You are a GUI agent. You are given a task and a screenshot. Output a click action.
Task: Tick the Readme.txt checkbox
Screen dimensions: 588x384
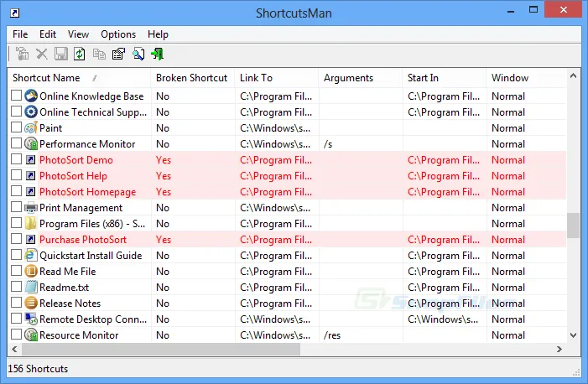pyautogui.click(x=16, y=287)
